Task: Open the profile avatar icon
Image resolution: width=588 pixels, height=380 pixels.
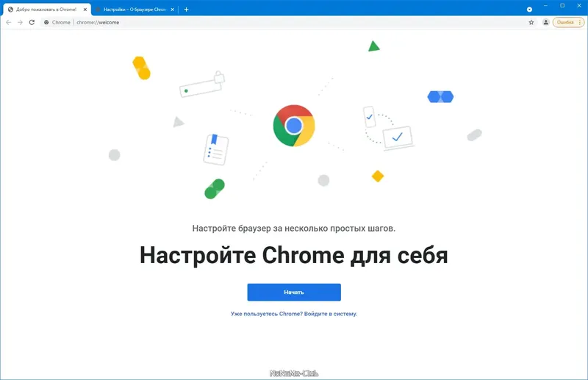Action: coord(546,23)
